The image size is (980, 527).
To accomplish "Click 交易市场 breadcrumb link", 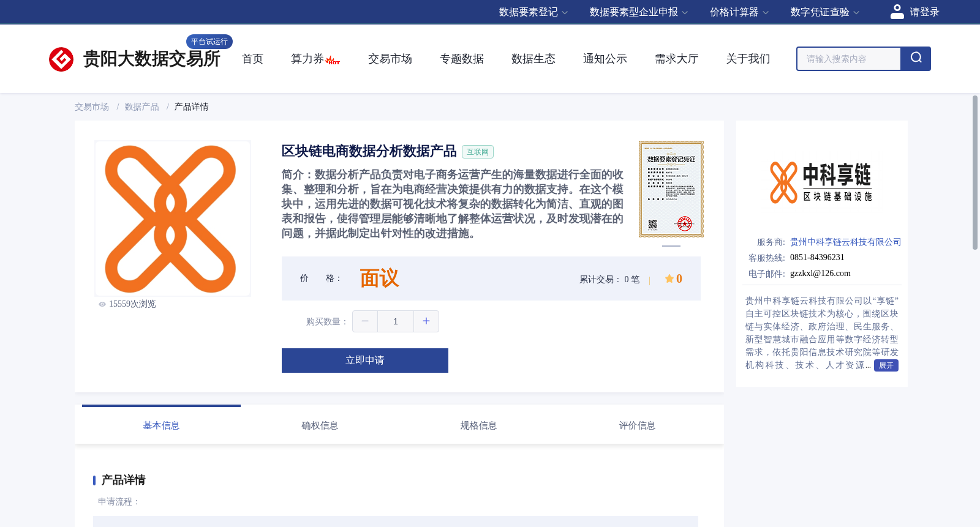I will (x=92, y=107).
